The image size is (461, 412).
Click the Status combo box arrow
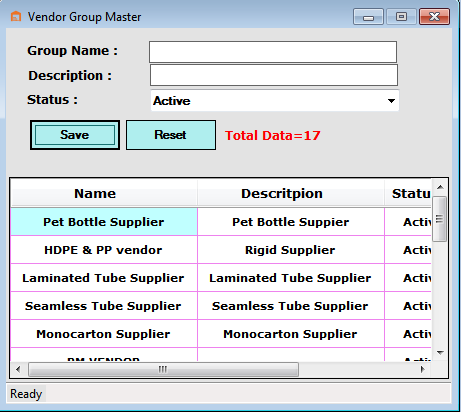tap(391, 101)
